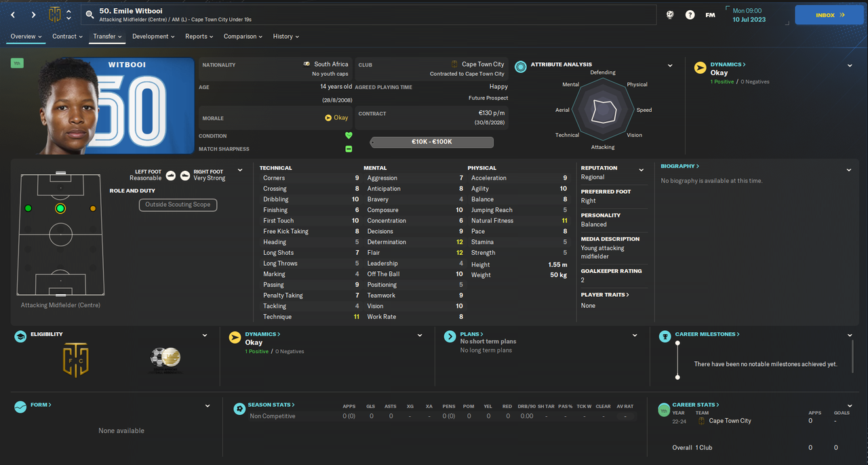
Task: Open the Cape Town City club badge menu
Action: click(55, 14)
